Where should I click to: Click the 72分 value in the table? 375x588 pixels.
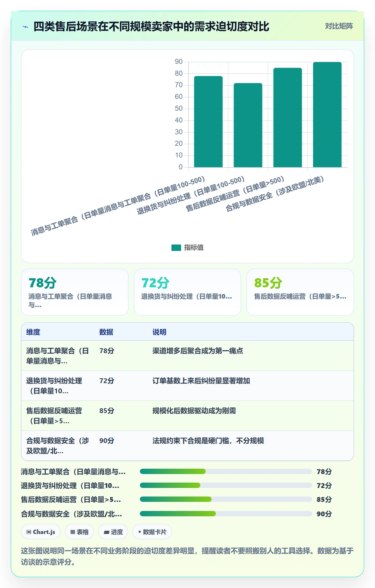(107, 381)
